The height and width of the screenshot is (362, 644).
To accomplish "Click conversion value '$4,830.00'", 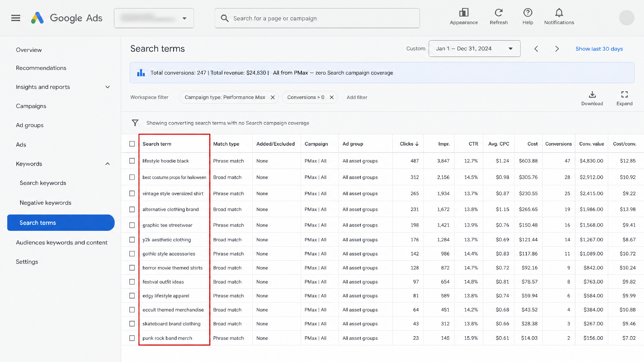I will coord(591,161).
